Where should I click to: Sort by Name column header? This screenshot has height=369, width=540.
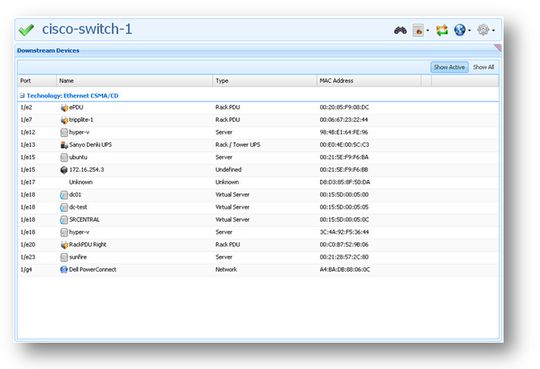point(134,81)
